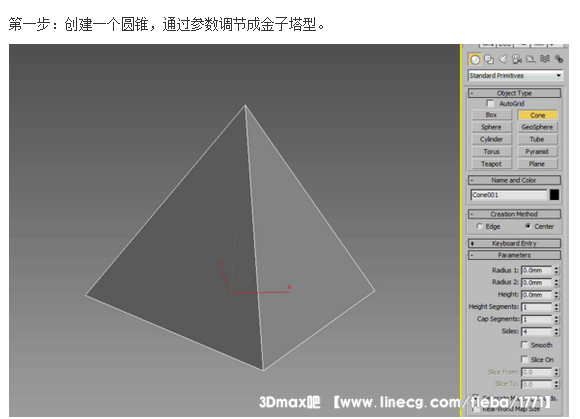Click the Height Segments value field
The width and height of the screenshot is (580, 419).
[537, 307]
